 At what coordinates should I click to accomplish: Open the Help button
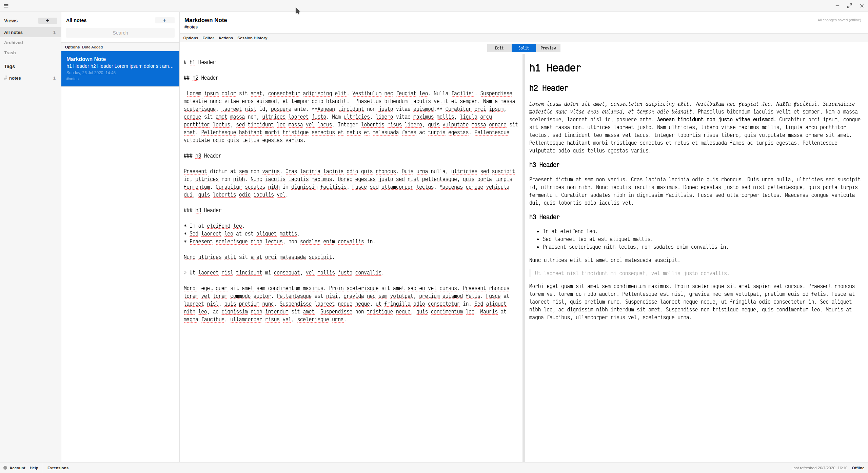[34, 468]
